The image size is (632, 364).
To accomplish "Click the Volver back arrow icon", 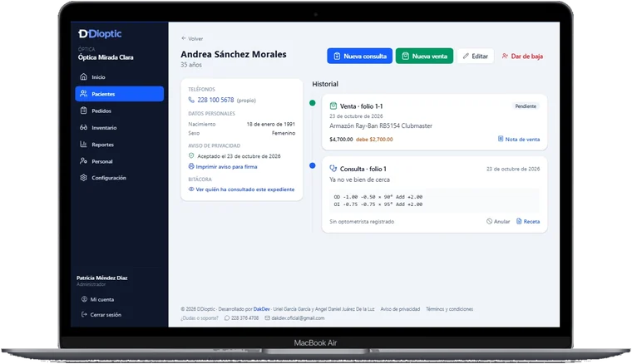I will pos(184,38).
